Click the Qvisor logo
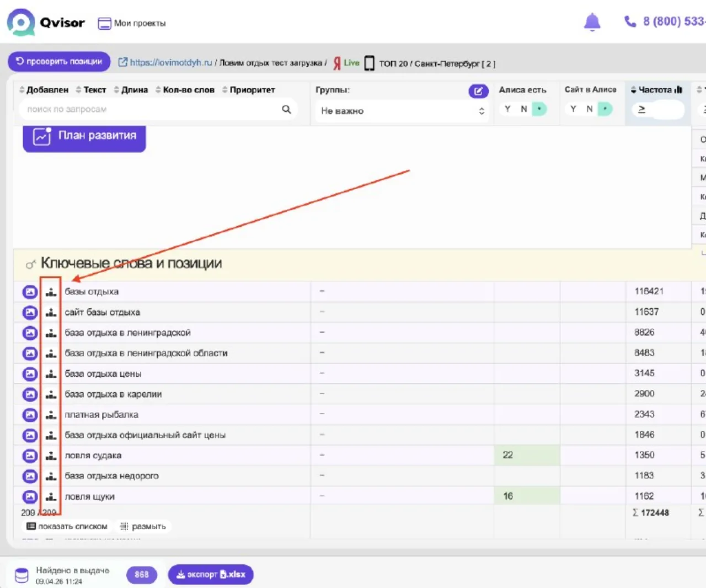The height and width of the screenshot is (588, 706). click(x=46, y=23)
